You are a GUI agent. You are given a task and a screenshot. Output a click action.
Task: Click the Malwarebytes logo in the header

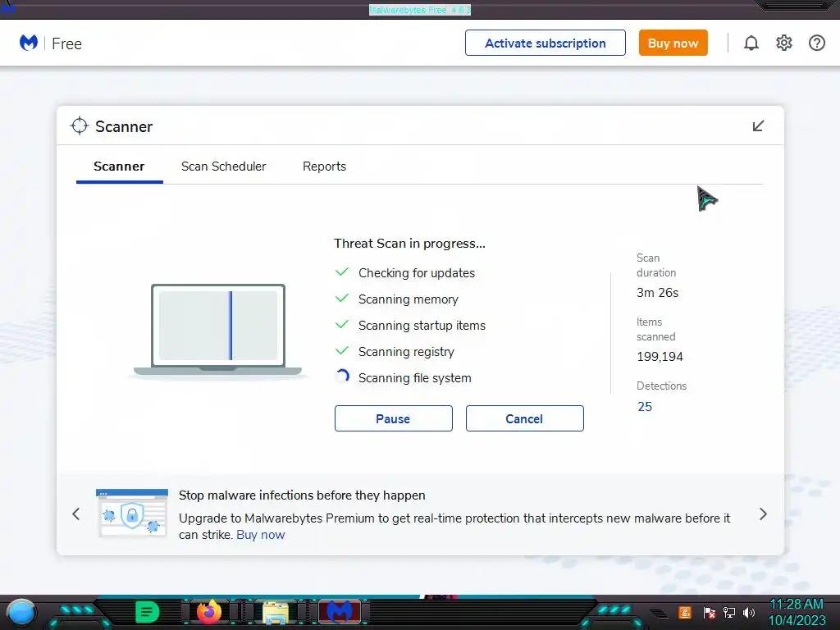[x=29, y=43]
